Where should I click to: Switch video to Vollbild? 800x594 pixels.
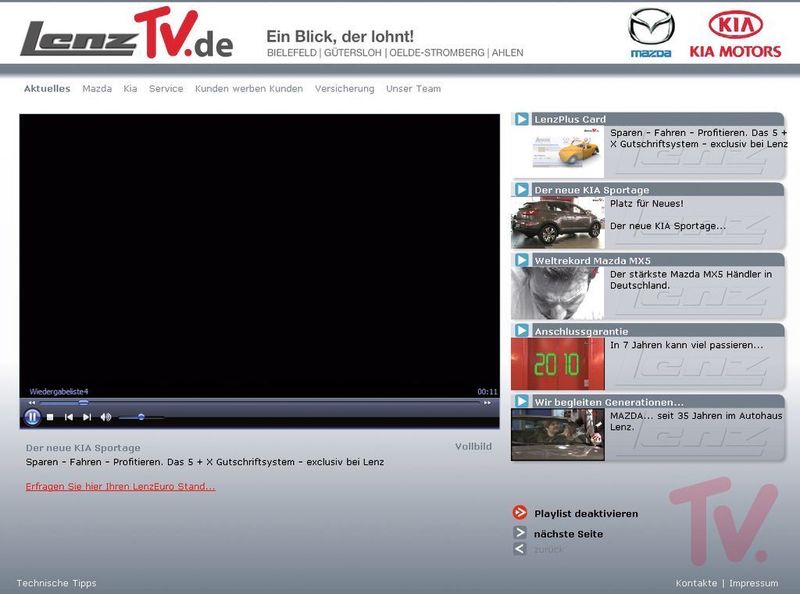tap(473, 447)
